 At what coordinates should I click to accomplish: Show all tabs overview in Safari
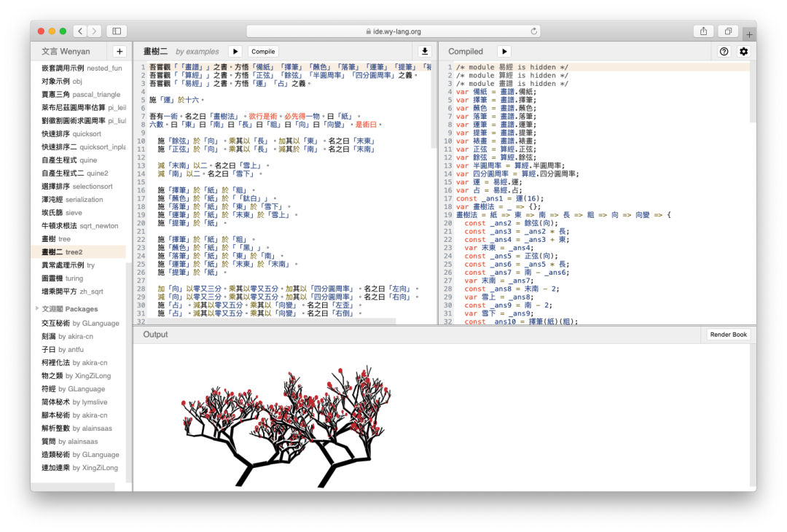tap(728, 31)
